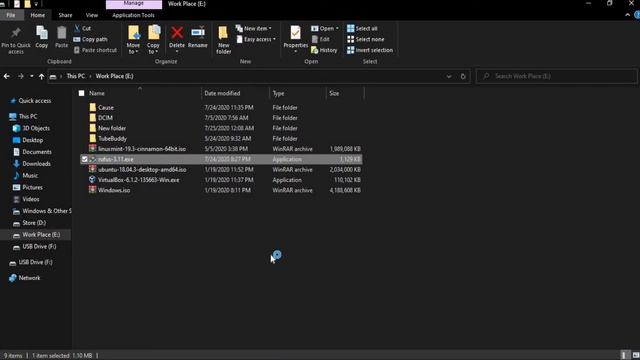Viewport: 640px width, 360px height.
Task: Rename the selected file
Action: tap(198, 37)
